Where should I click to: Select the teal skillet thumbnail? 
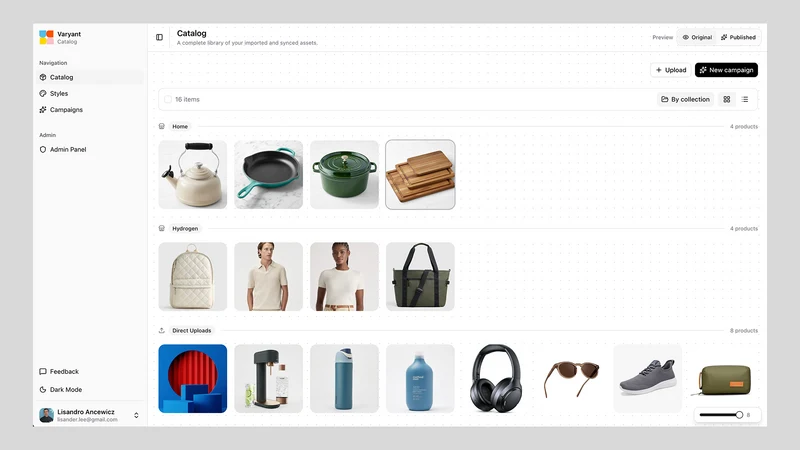coord(268,174)
